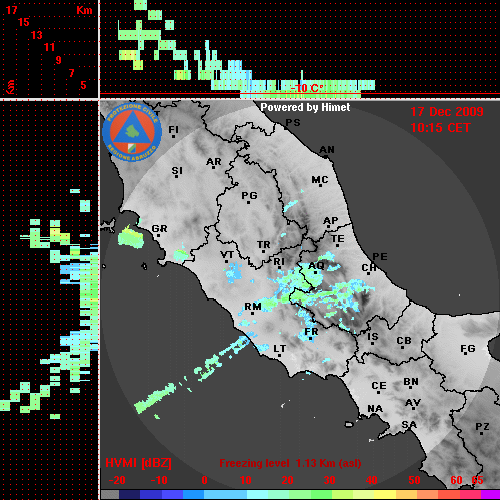
Task: Click the FI city marker
Action: click(x=173, y=130)
